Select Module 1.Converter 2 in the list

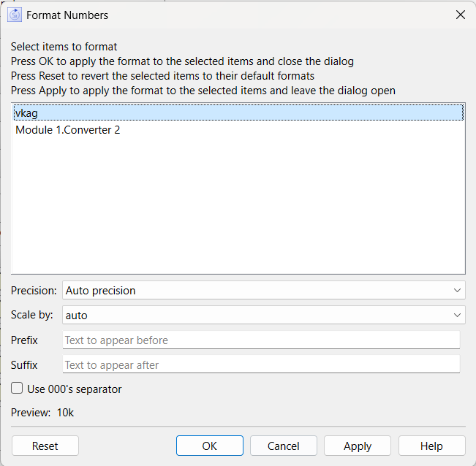[x=238, y=130]
